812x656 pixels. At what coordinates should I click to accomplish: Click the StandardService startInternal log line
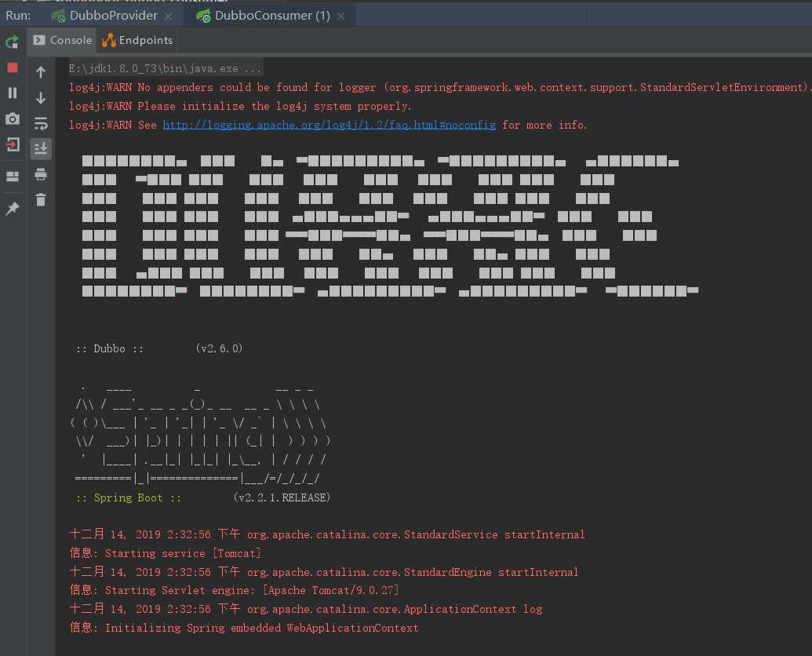pyautogui.click(x=327, y=534)
